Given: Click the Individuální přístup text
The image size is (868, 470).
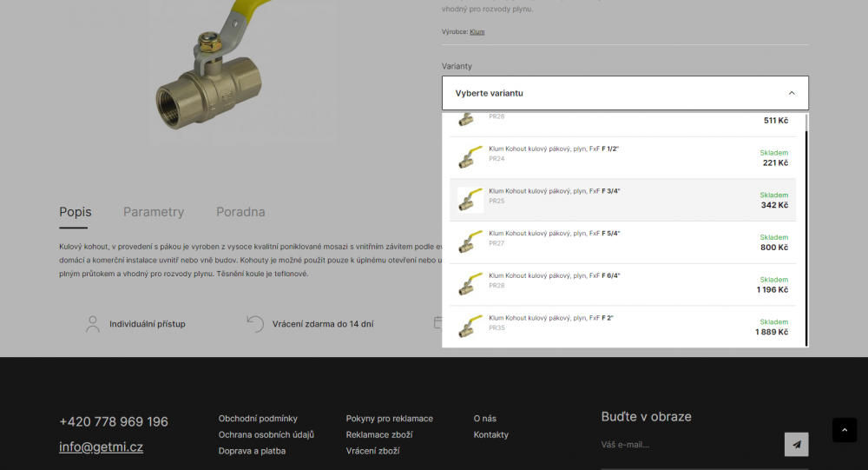Looking at the screenshot, I should pos(148,324).
